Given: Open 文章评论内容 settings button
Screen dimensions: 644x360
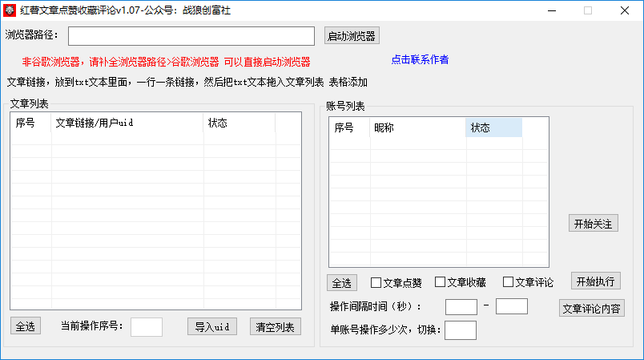Looking at the screenshot, I should [x=591, y=309].
